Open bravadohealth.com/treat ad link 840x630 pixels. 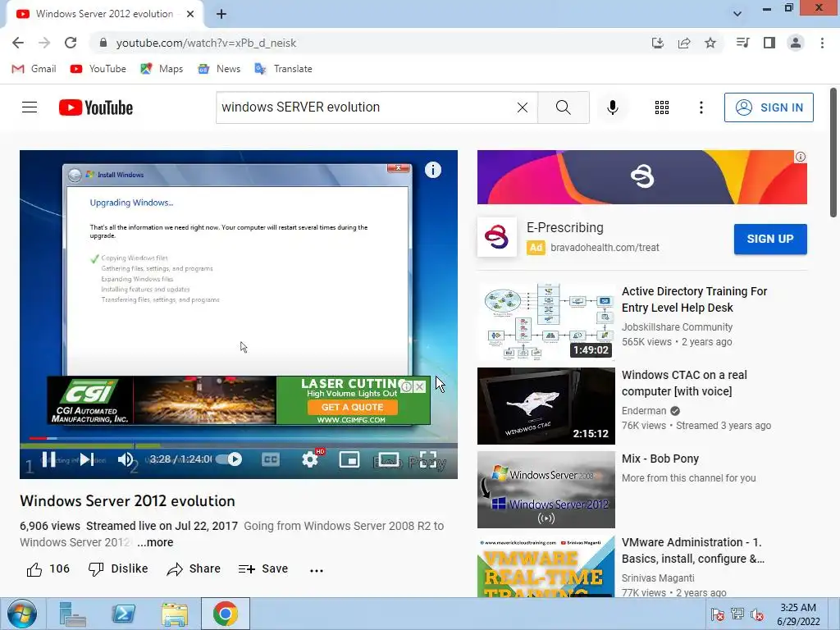point(605,248)
